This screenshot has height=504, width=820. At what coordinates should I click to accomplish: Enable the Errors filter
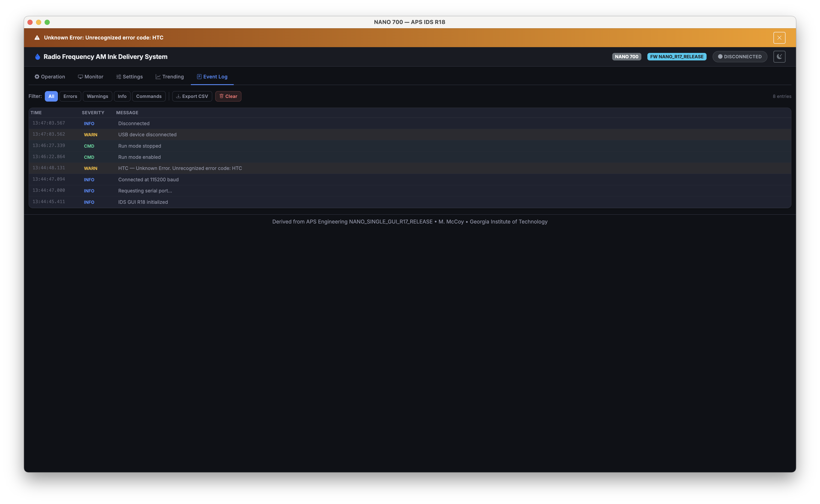click(70, 96)
